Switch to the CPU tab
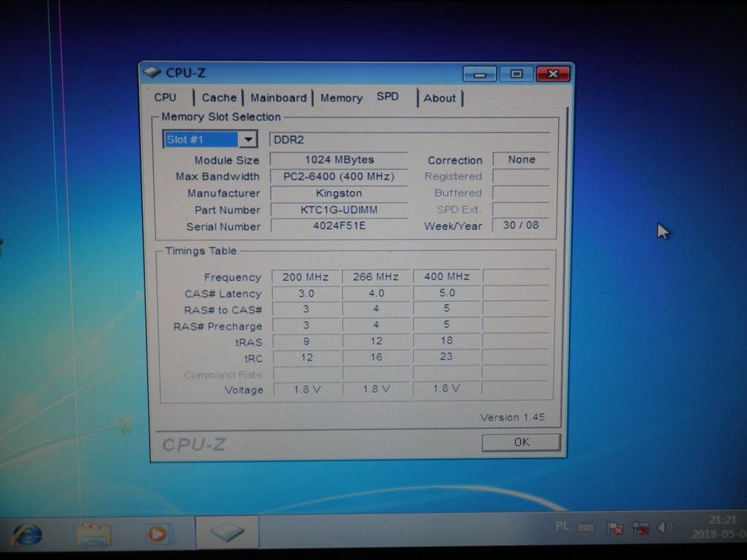This screenshot has width=747, height=560. coord(166,98)
